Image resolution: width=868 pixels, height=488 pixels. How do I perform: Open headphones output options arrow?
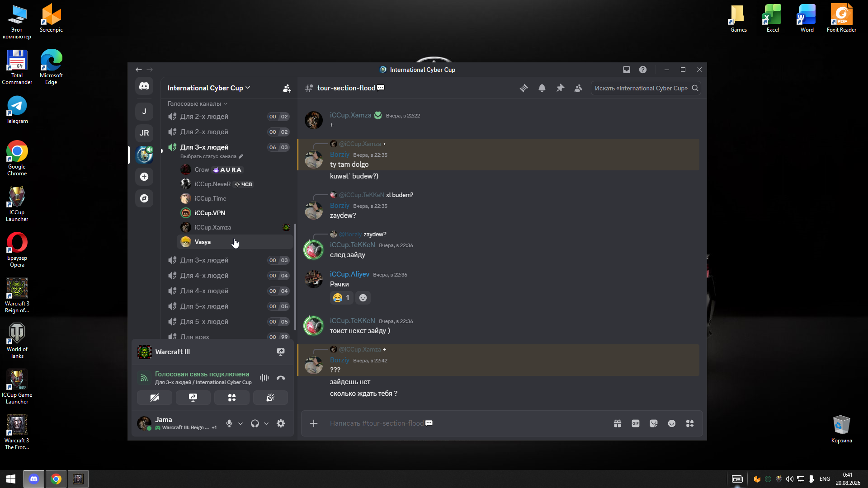click(x=266, y=423)
